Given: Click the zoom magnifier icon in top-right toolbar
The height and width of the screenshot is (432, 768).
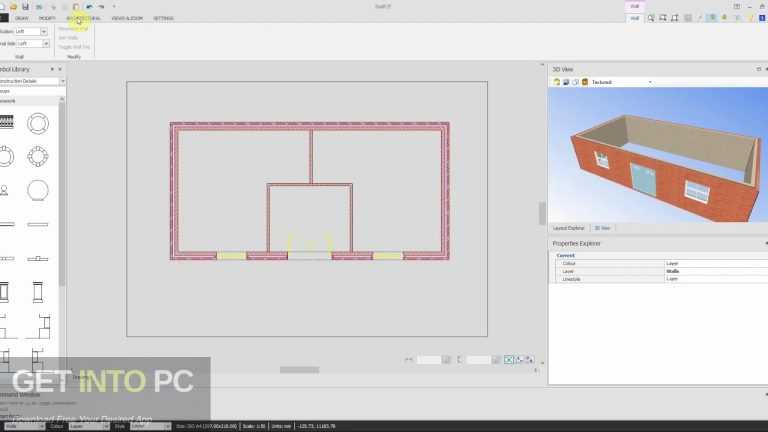Looking at the screenshot, I should click(650, 18).
